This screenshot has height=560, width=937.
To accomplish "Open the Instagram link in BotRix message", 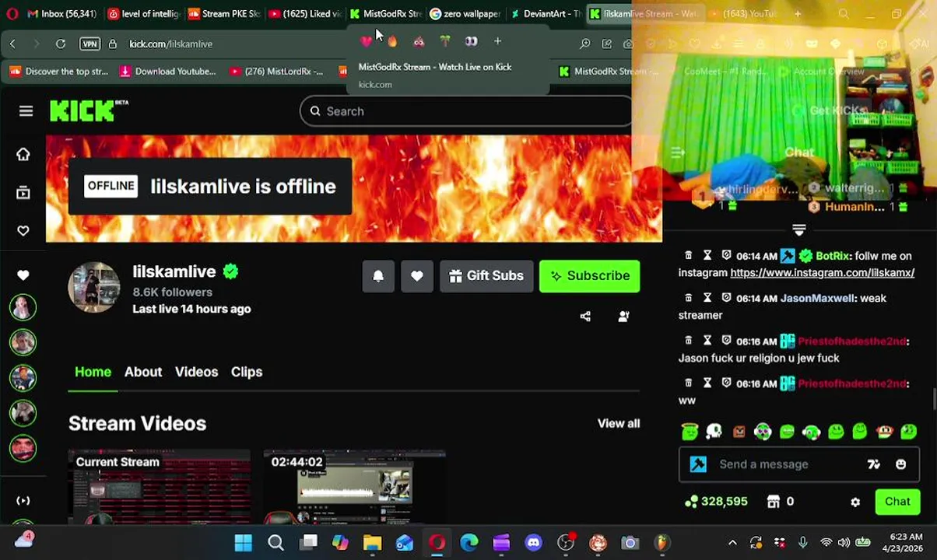I will click(x=822, y=273).
